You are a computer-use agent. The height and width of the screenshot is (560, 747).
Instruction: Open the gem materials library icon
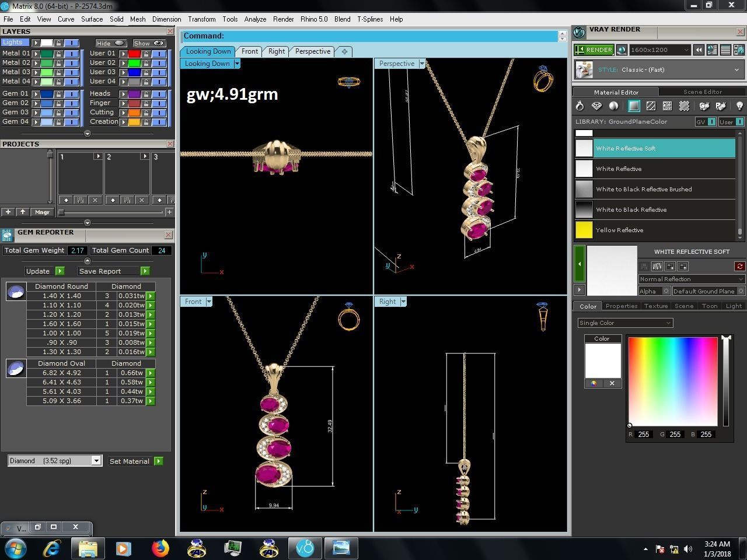pyautogui.click(x=596, y=106)
